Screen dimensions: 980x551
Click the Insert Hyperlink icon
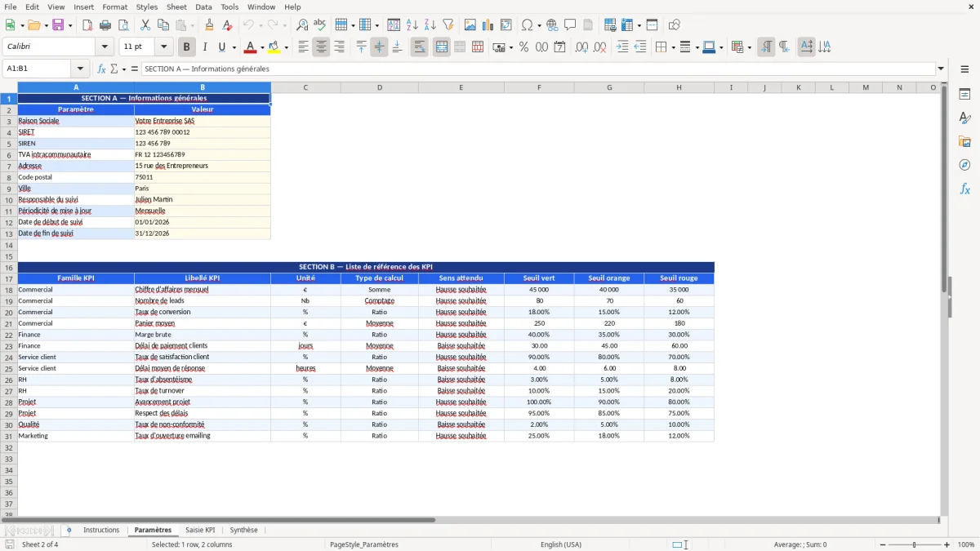tap(552, 25)
